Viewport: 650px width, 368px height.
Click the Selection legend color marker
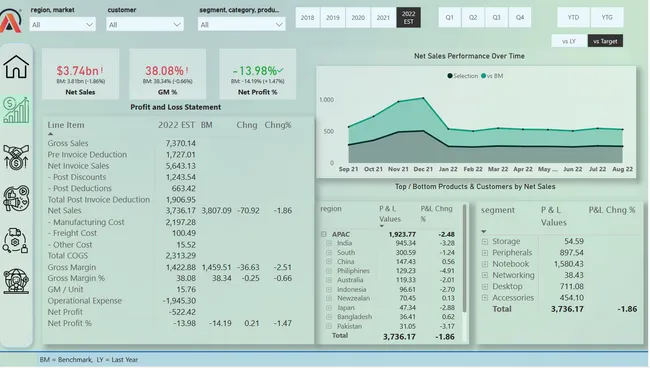coord(450,76)
